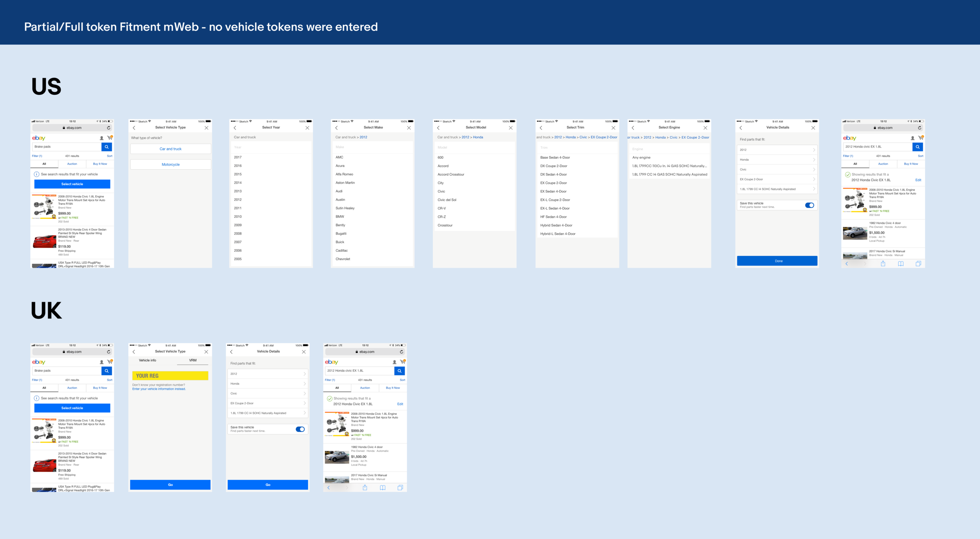Image resolution: width=980 pixels, height=539 pixels.
Task: Click reload icon on first US ebay.com screen
Action: point(109,128)
